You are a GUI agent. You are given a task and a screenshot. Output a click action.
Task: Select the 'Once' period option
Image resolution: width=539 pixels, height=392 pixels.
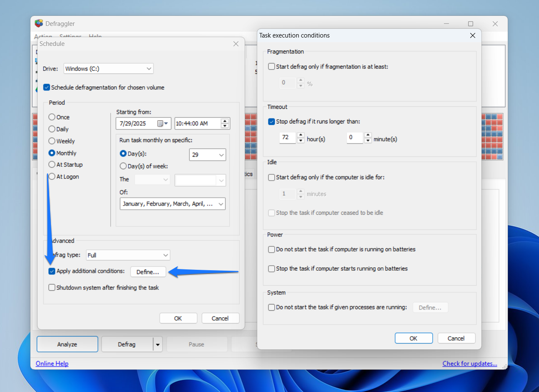52,117
